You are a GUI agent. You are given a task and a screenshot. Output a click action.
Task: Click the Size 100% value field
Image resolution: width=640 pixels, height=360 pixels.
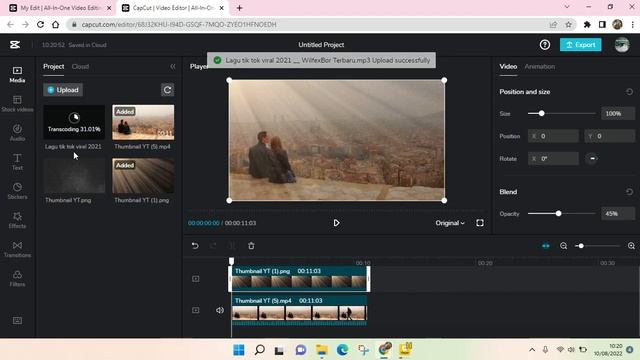[618, 113]
